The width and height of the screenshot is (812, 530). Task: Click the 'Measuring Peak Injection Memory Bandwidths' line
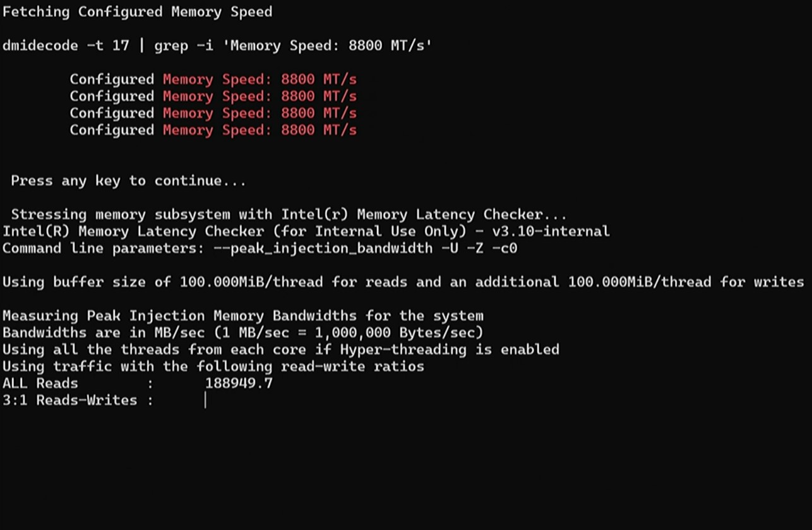click(x=242, y=316)
